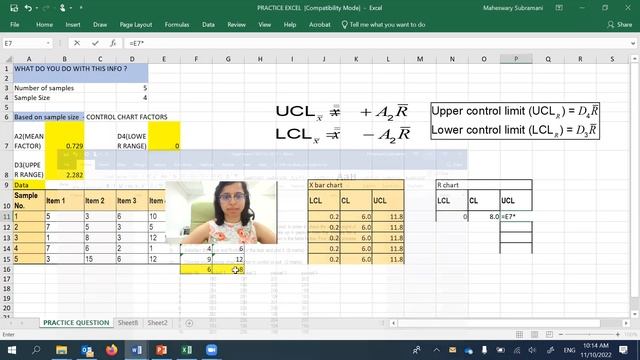Click the Redo arrow icon
The height and width of the screenshot is (360, 640).
pyautogui.click(x=46, y=8)
